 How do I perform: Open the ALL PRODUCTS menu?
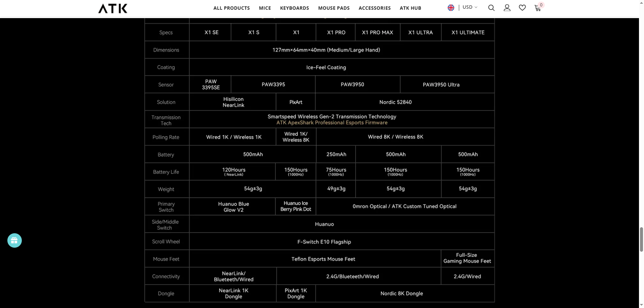231,8
